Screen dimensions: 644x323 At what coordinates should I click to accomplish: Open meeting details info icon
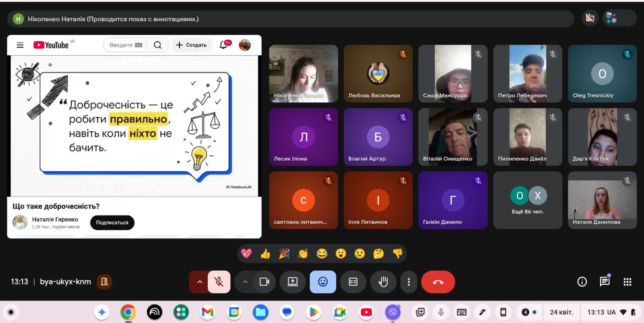[582, 282]
